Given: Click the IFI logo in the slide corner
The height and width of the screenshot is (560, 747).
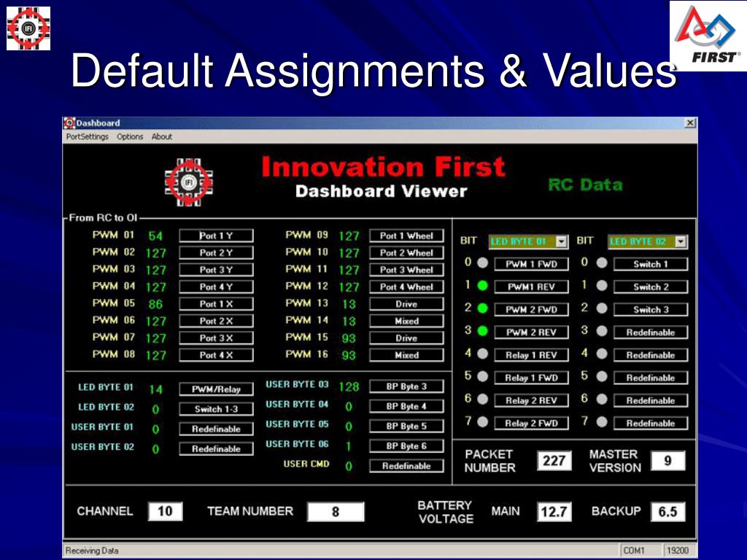Looking at the screenshot, I should [x=28, y=28].
